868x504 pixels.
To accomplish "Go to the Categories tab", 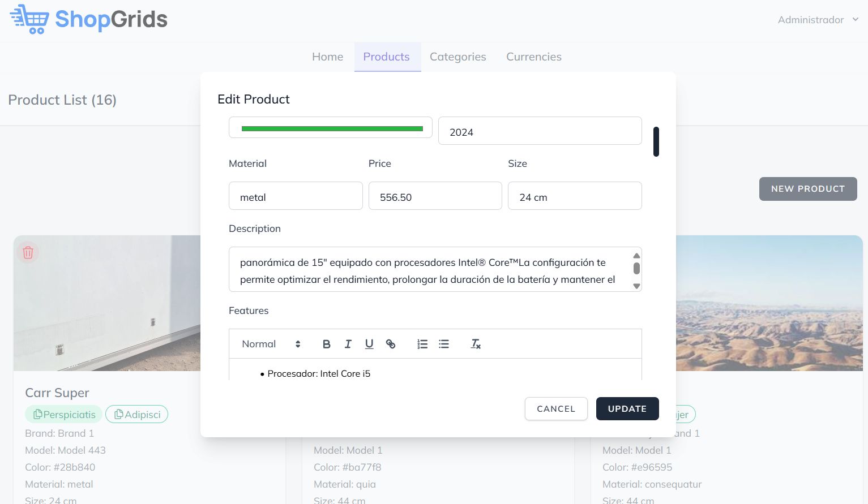I will (x=457, y=57).
